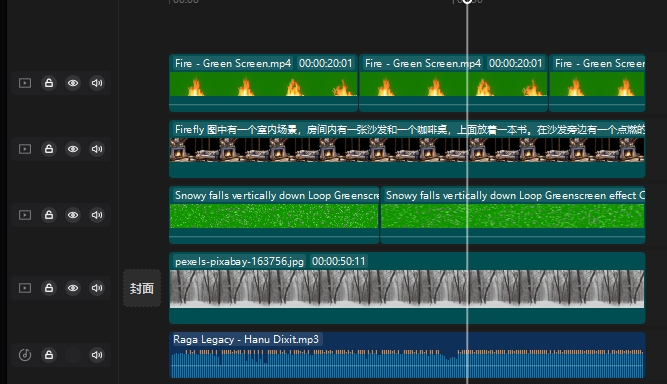
Task: Mute the Snowy falls track
Action: [97, 215]
